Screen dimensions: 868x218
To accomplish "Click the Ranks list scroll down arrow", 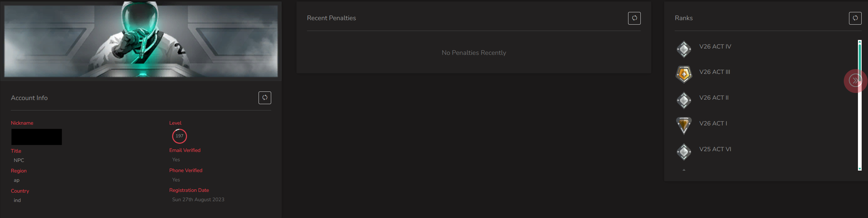I will 860,169.
